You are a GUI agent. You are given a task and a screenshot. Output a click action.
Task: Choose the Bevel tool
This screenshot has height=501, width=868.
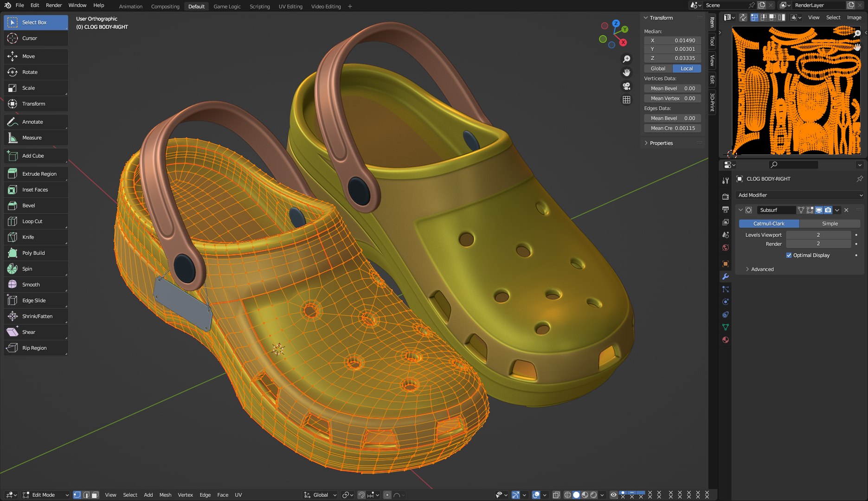36,206
